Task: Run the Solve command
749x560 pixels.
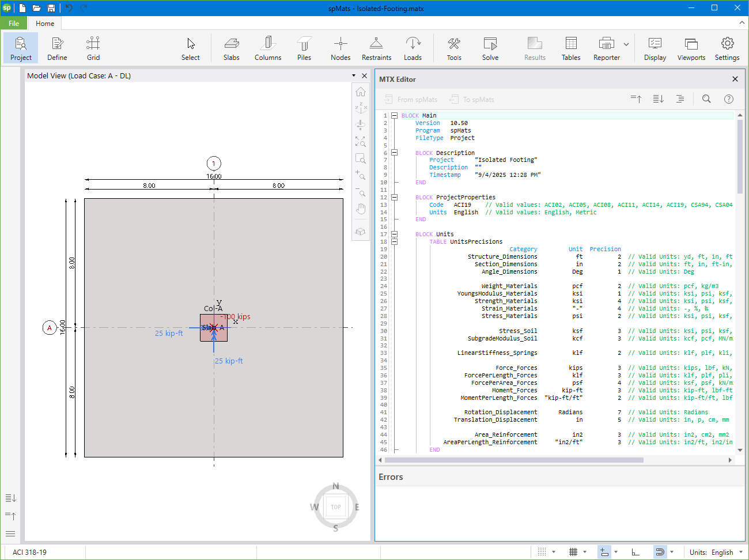Action: point(490,48)
